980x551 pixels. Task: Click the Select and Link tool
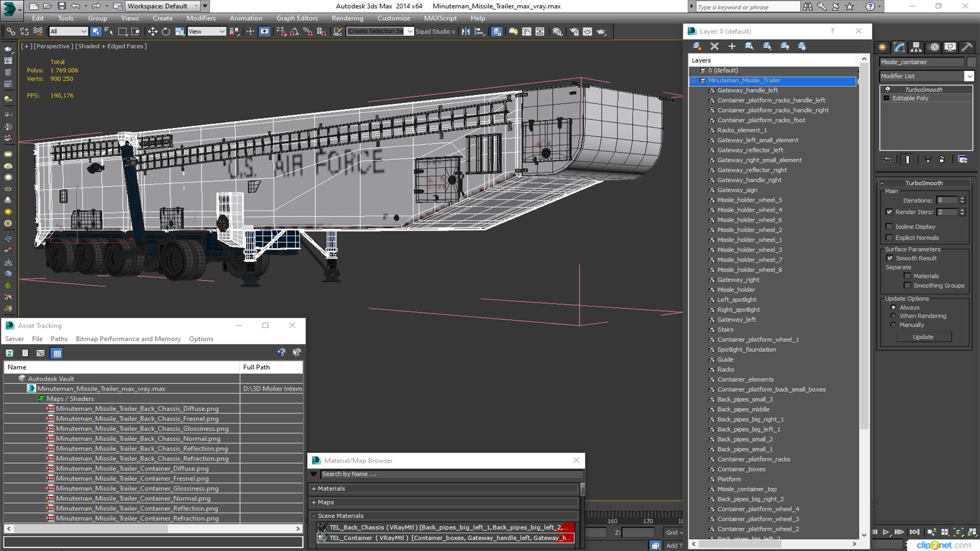[x=11, y=32]
